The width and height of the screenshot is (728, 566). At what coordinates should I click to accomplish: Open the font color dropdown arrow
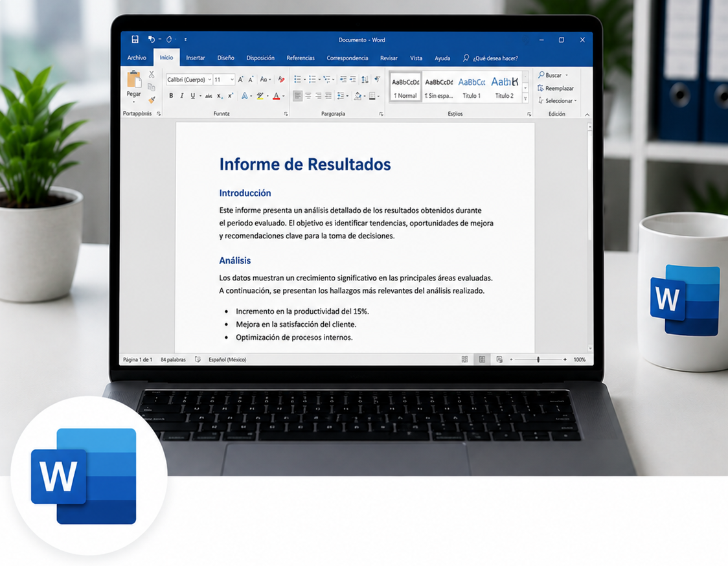tap(284, 96)
